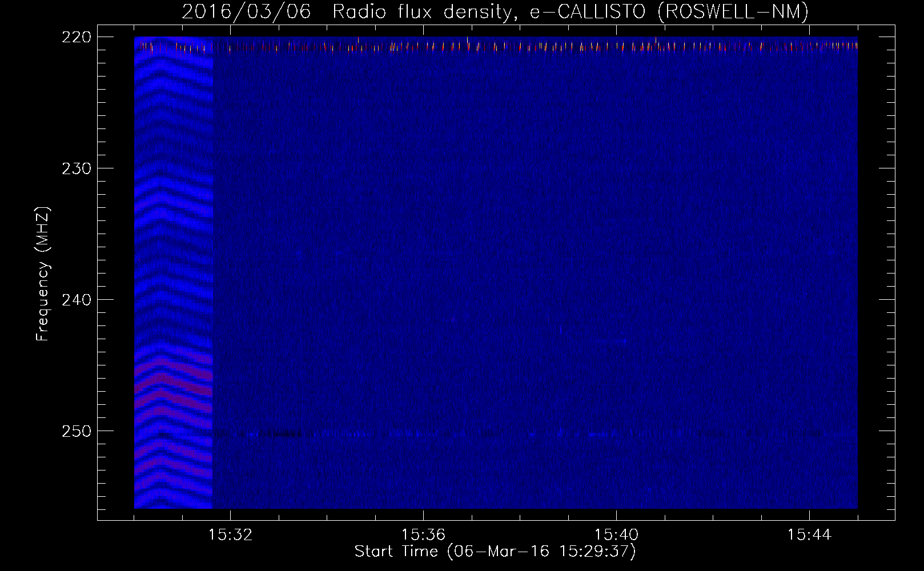
Task: Click the 230 frequency tick label
Action: click(77, 168)
